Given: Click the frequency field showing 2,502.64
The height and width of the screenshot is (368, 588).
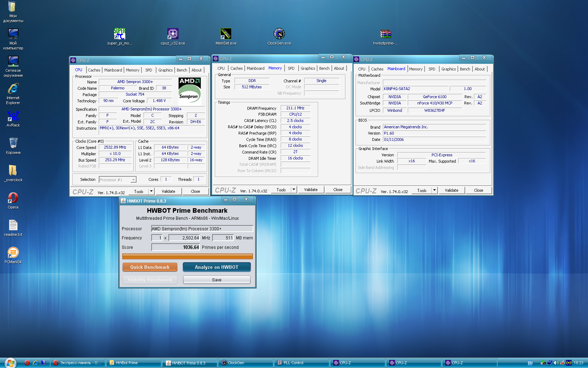Looking at the screenshot, I should (184, 238).
